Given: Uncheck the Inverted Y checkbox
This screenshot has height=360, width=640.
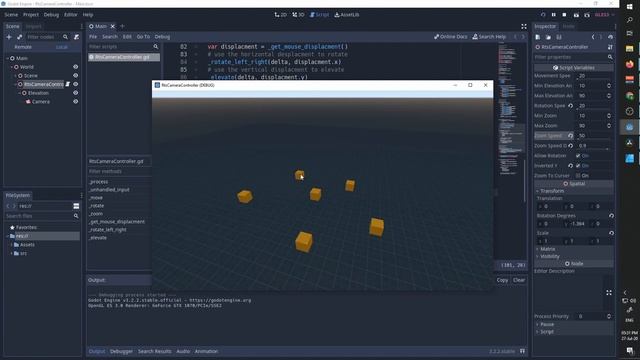Looking at the screenshot, I should 578,166.
